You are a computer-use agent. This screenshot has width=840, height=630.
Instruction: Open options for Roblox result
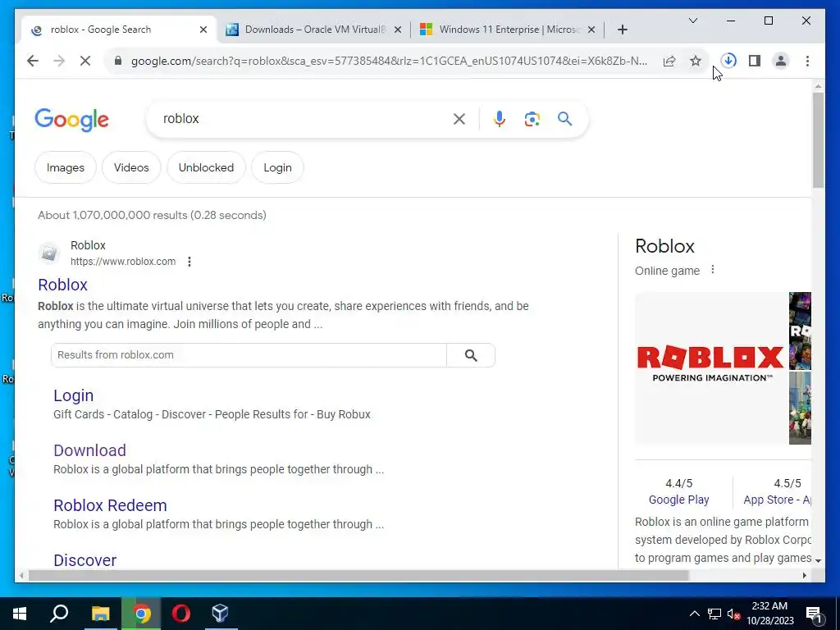pos(189,262)
